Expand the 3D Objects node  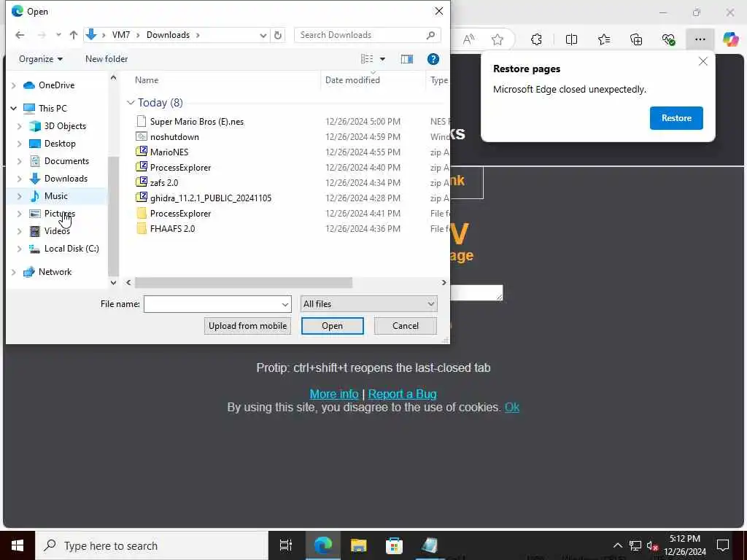coord(20,126)
